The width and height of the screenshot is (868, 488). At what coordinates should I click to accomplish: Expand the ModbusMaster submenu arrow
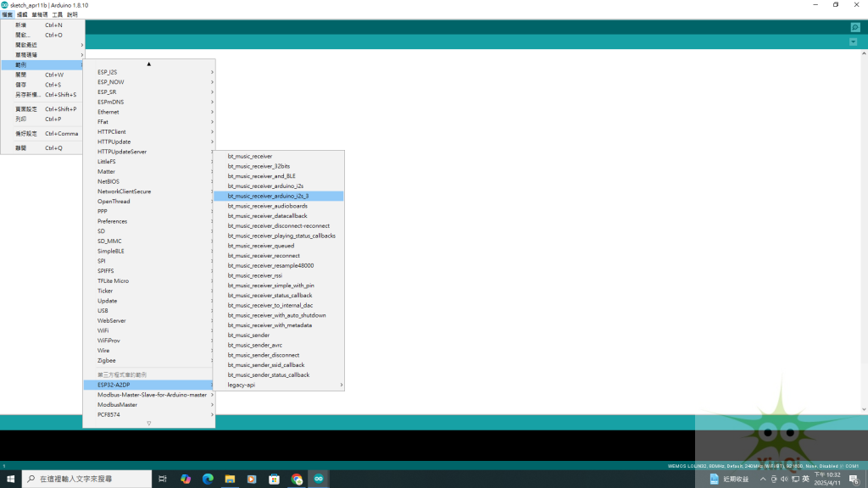[x=212, y=404]
